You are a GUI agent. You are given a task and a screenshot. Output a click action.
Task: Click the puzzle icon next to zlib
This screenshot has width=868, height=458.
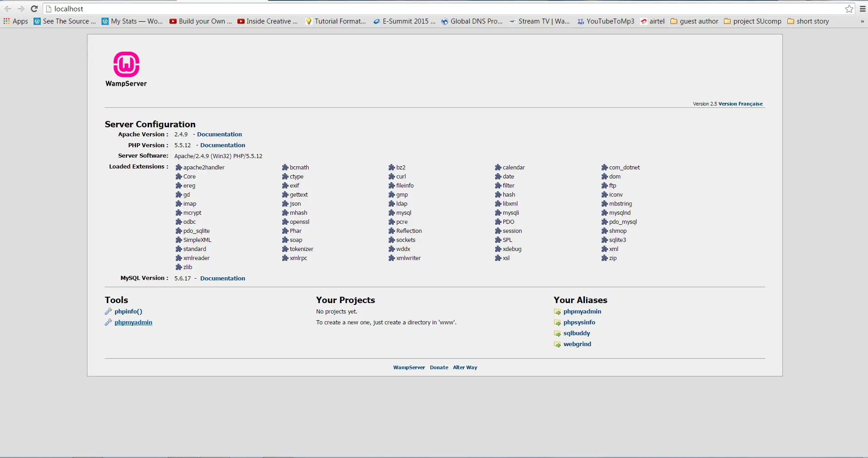click(x=178, y=267)
